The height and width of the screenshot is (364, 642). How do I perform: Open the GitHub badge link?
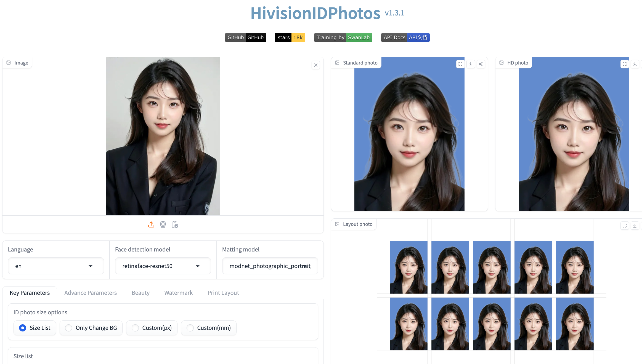point(246,38)
